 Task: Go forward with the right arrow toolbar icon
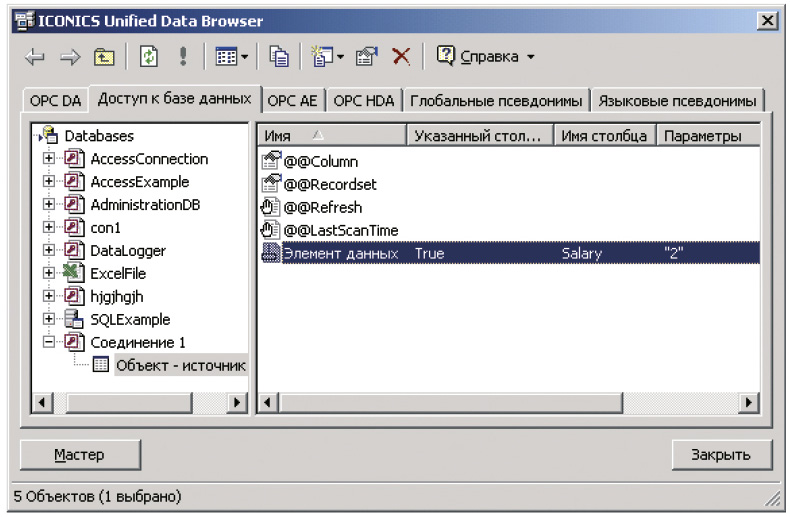click(70, 57)
